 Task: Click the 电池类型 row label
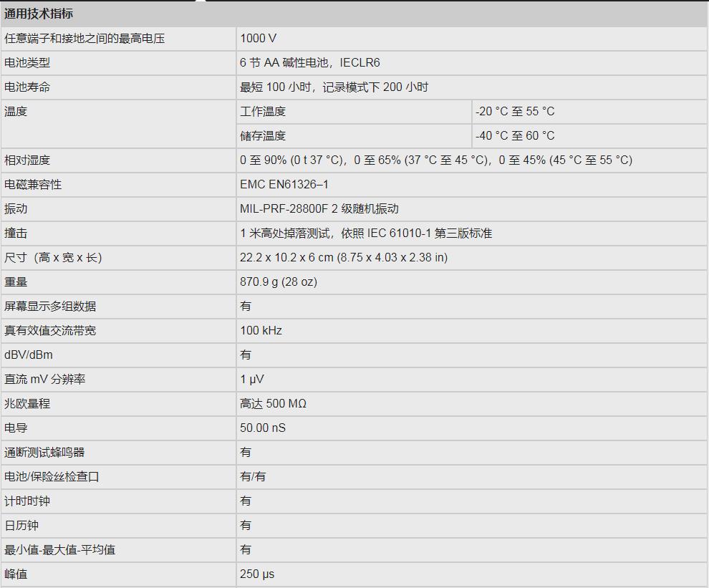27,63
